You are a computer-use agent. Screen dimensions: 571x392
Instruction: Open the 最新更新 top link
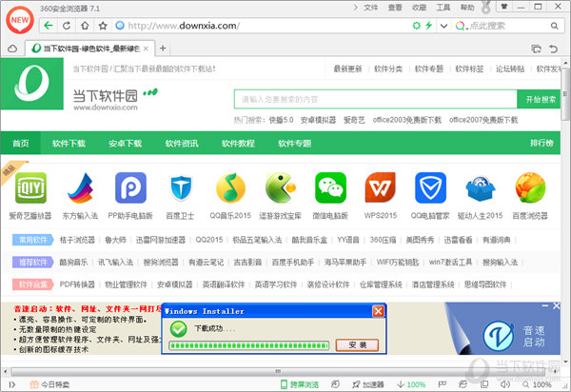[x=347, y=69]
